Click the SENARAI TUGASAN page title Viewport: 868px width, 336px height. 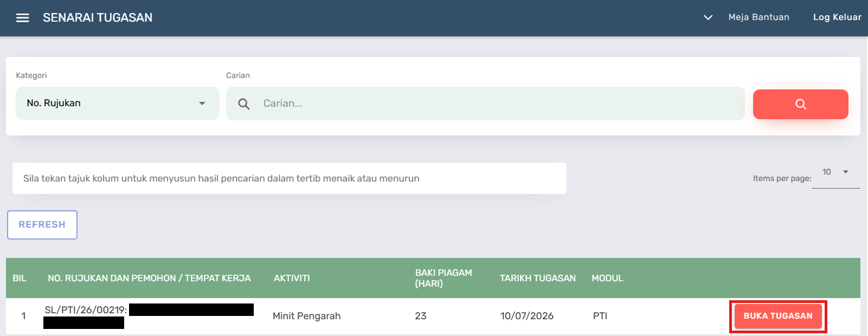click(98, 18)
